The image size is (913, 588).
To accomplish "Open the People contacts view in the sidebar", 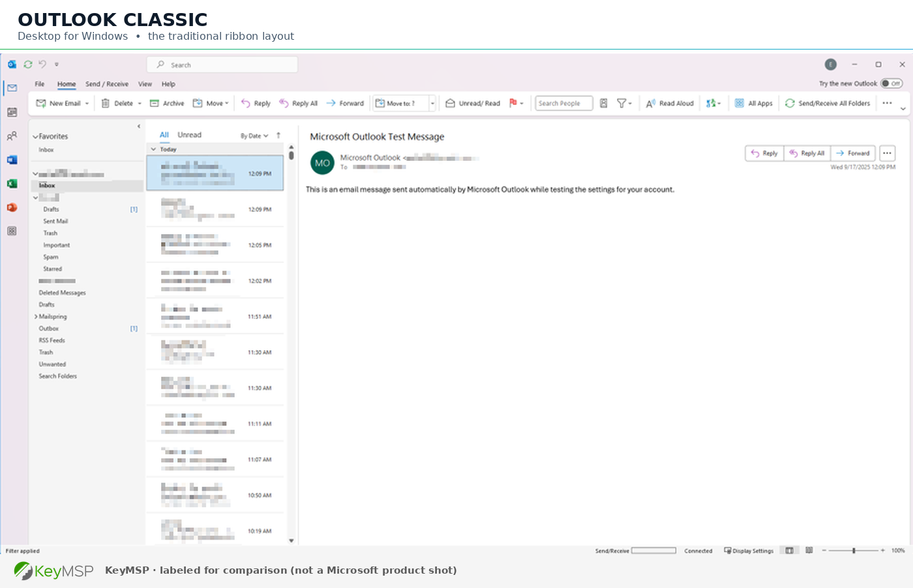I will tap(12, 136).
